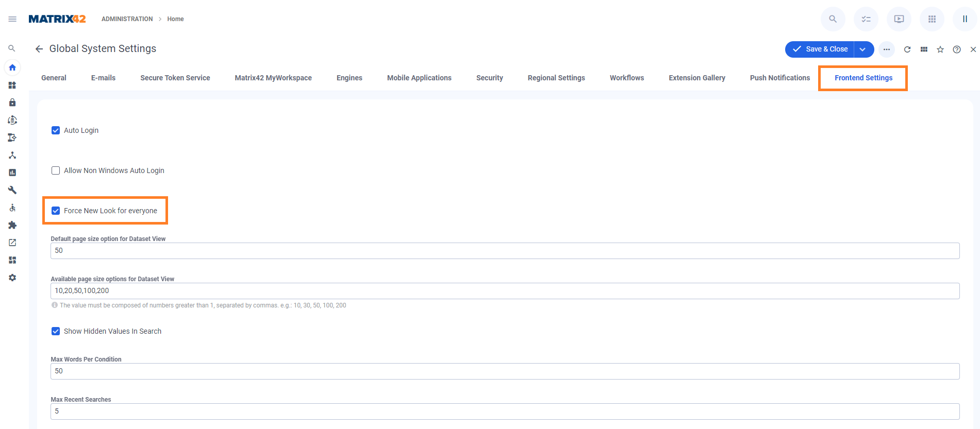Click the Available page size options field
The image size is (980, 429).
pos(505,291)
